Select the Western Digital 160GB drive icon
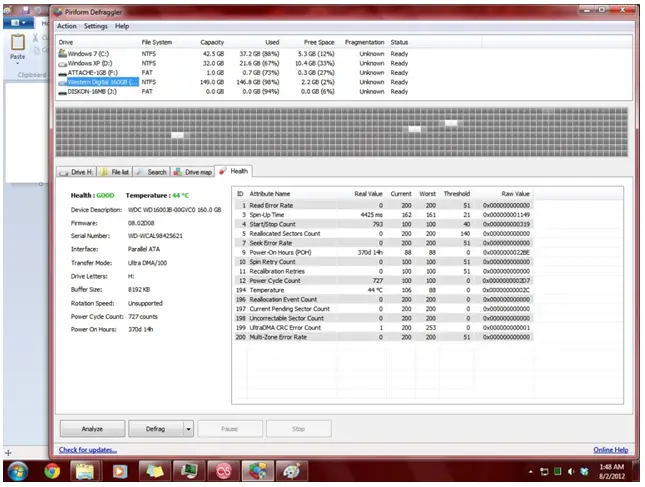 63,82
